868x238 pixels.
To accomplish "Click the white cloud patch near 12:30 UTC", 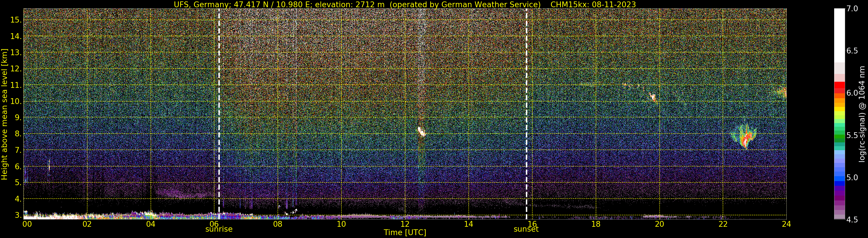I will click(x=421, y=131).
